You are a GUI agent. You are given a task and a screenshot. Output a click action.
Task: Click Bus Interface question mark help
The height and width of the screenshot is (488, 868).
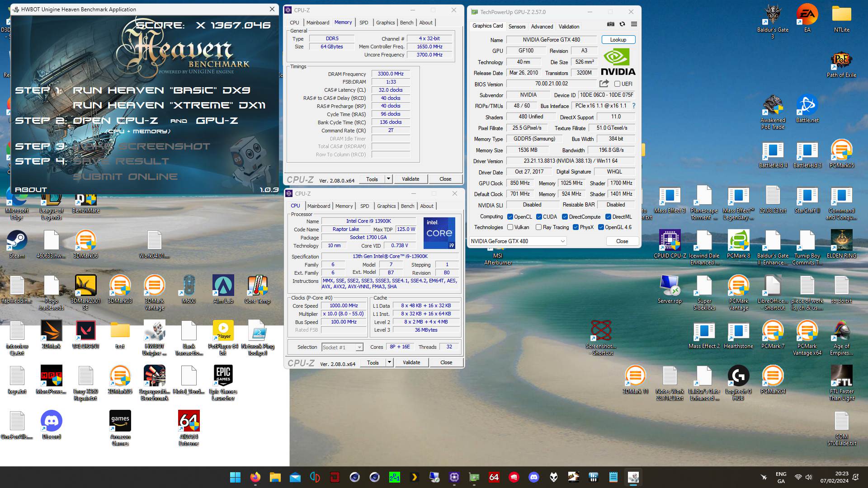[x=633, y=106]
